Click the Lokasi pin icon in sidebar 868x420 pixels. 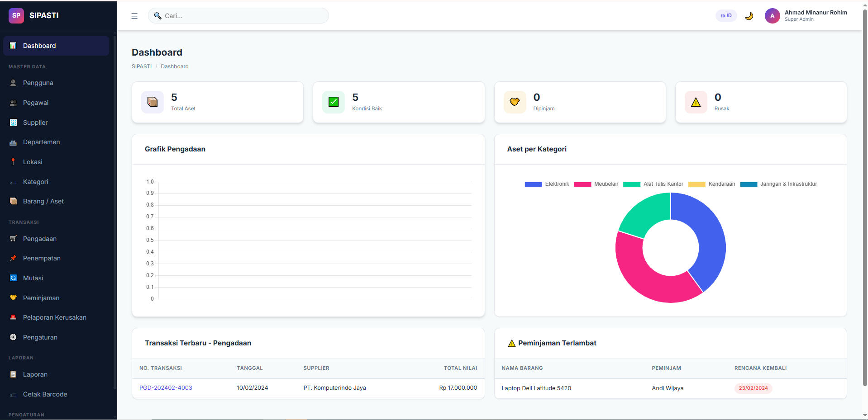(x=13, y=162)
